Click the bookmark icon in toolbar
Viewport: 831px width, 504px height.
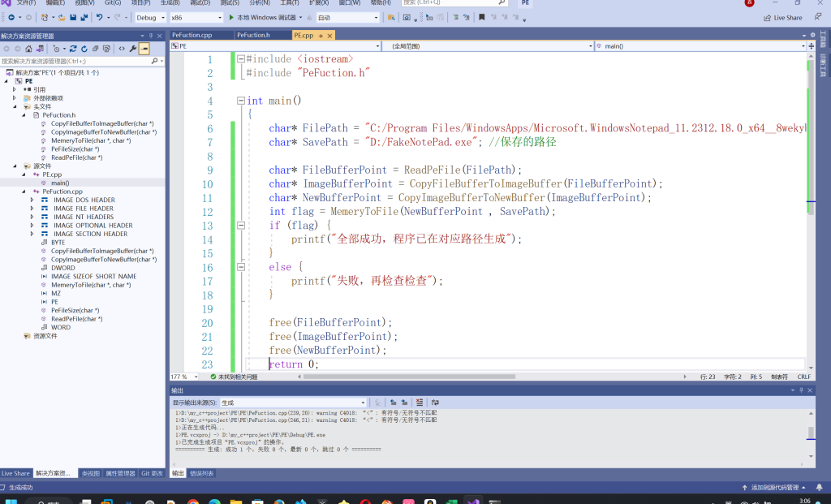pyautogui.click(x=481, y=17)
